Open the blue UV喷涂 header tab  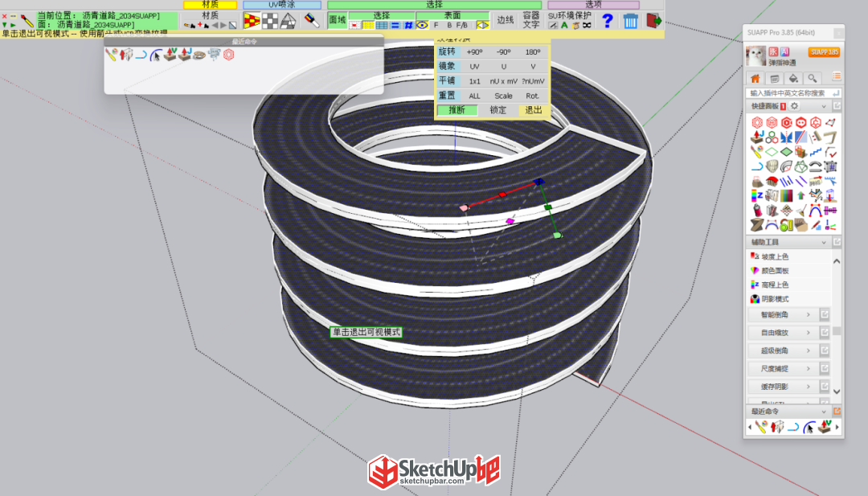(282, 5)
